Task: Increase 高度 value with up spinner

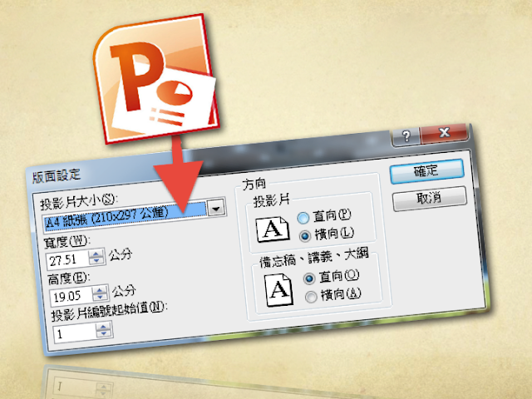Action: coord(100,290)
